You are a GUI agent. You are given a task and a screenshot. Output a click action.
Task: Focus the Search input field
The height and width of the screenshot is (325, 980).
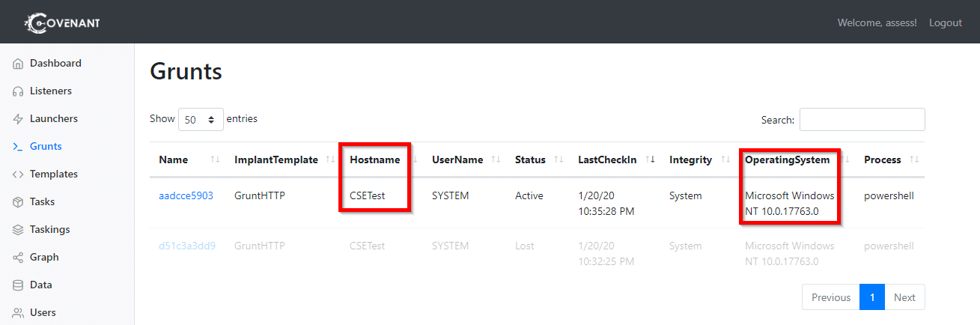point(862,120)
